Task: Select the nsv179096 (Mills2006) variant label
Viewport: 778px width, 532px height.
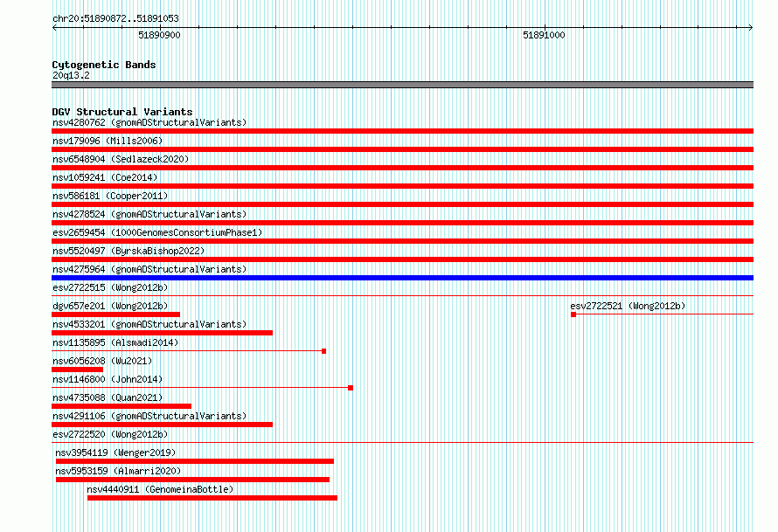Action: [108, 141]
